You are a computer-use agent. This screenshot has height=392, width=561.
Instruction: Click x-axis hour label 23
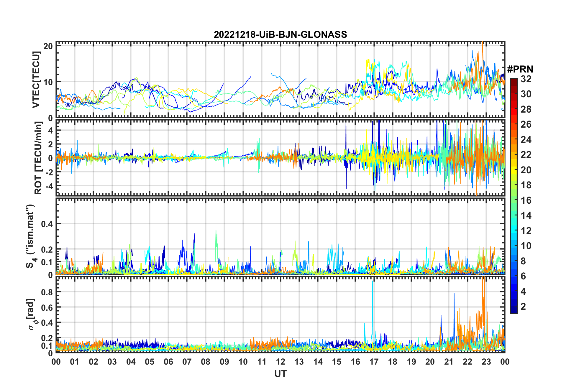486,362
